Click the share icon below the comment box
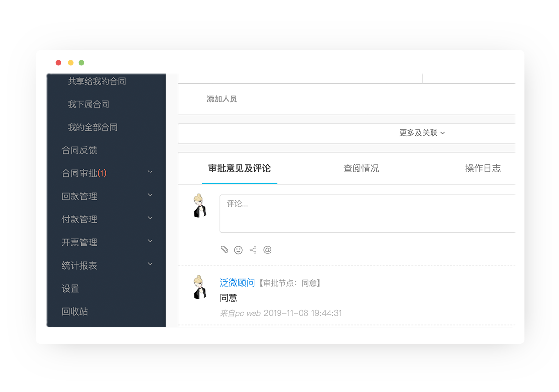The width and height of the screenshot is (559, 392). (253, 250)
